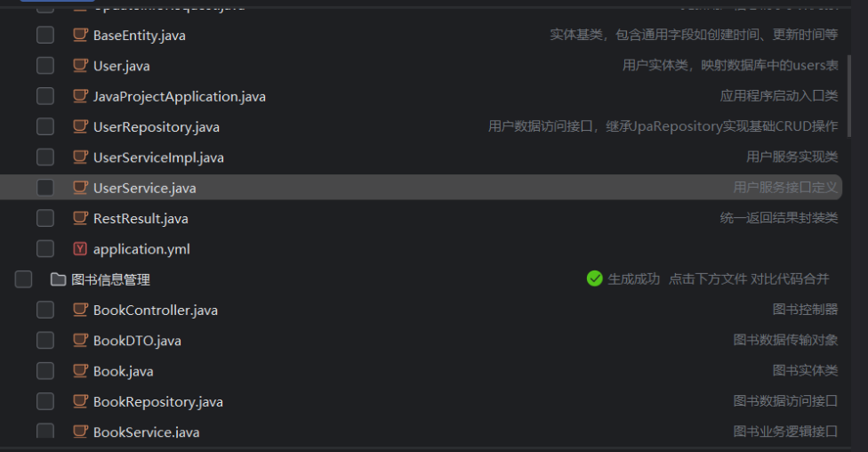
Task: Open the Book.java file entry
Action: (x=123, y=371)
